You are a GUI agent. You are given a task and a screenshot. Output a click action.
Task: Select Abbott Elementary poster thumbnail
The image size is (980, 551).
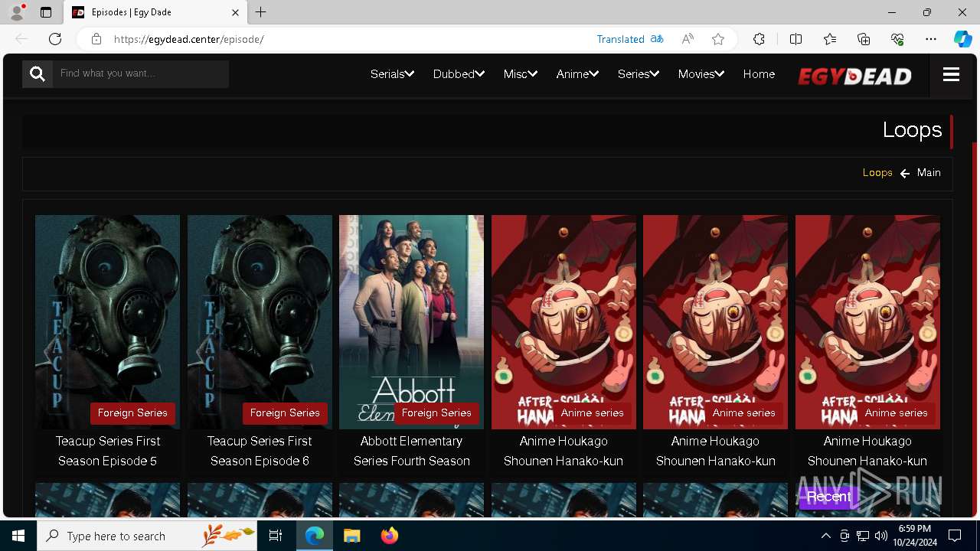[412, 322]
